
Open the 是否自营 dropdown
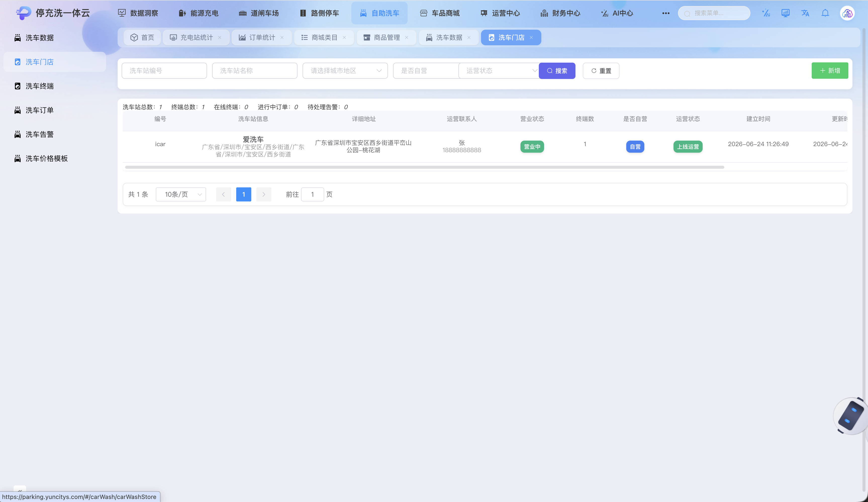[x=426, y=71]
